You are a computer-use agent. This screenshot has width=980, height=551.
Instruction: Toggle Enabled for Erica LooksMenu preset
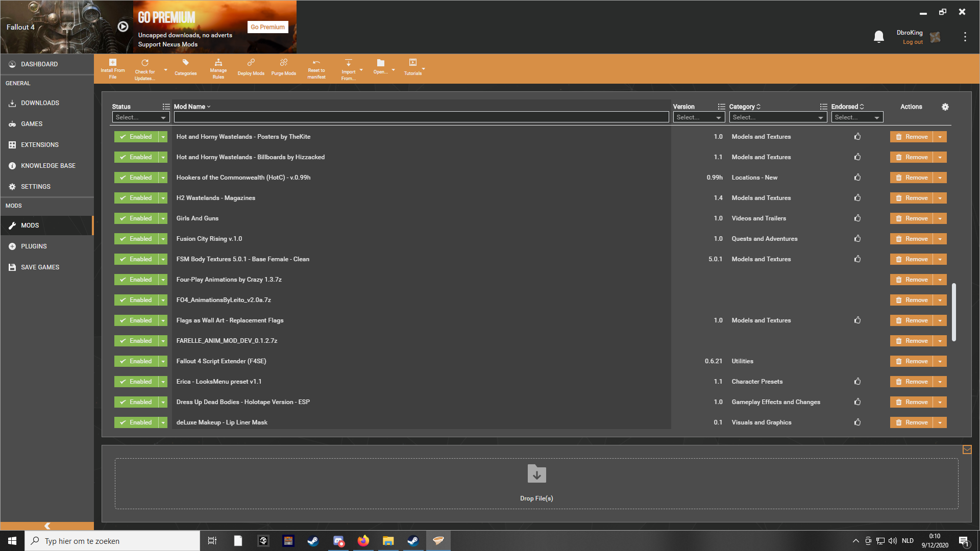click(136, 382)
